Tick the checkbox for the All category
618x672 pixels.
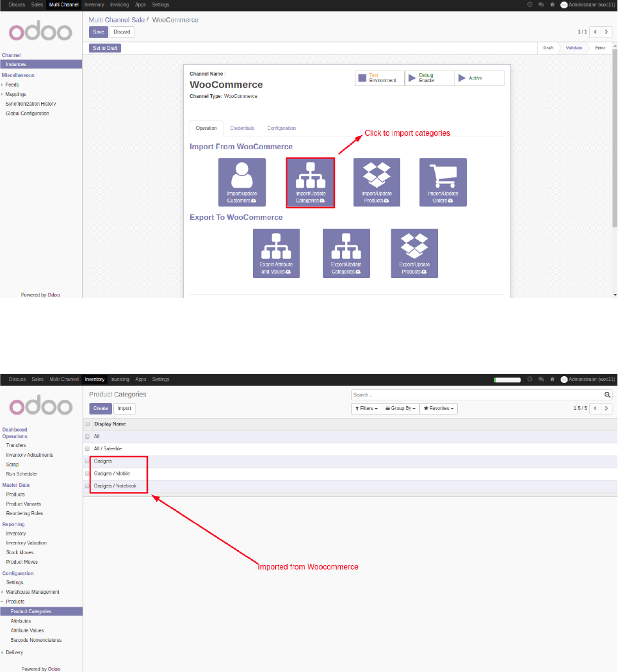88,436
